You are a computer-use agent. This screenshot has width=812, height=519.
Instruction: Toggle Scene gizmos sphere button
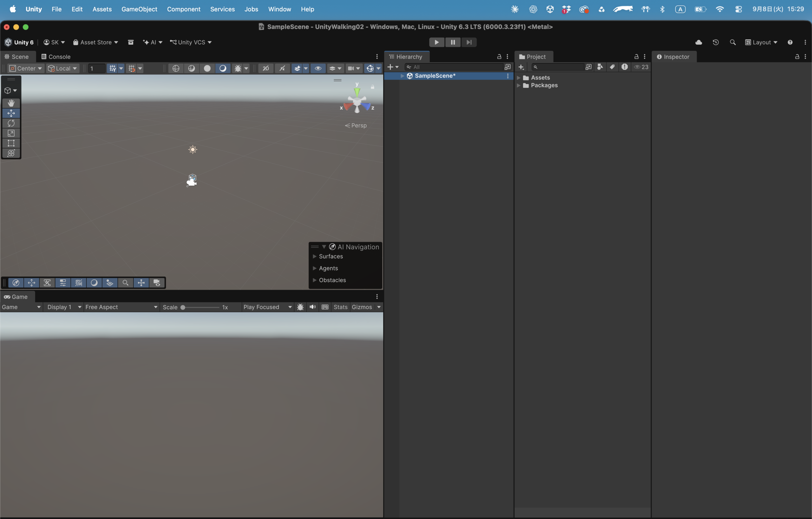370,69
